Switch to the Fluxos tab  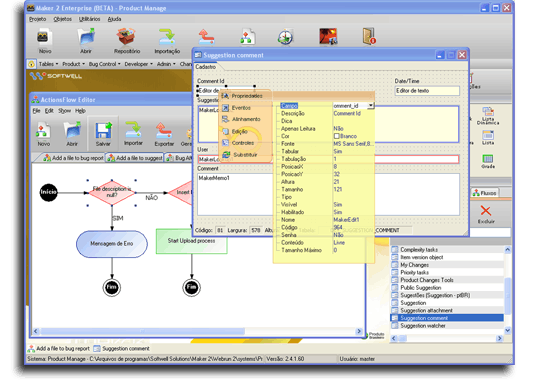(484, 193)
